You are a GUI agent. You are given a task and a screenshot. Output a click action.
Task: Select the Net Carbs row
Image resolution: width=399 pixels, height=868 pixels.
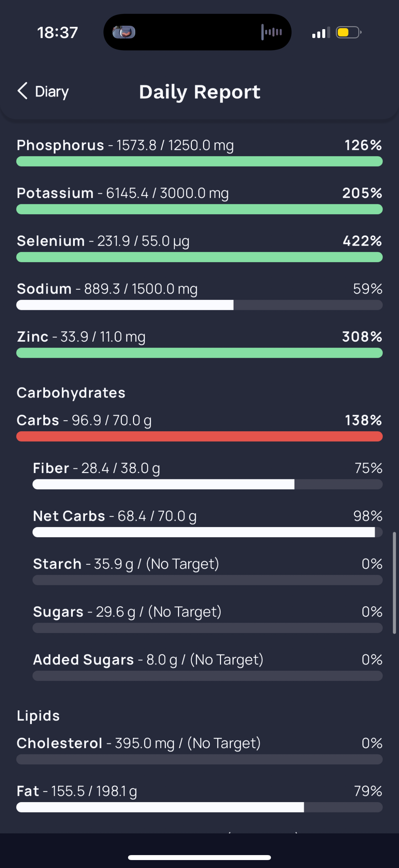tap(207, 523)
